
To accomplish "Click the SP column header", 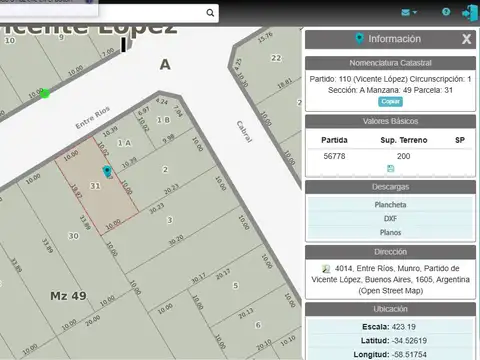I will pos(460,140).
